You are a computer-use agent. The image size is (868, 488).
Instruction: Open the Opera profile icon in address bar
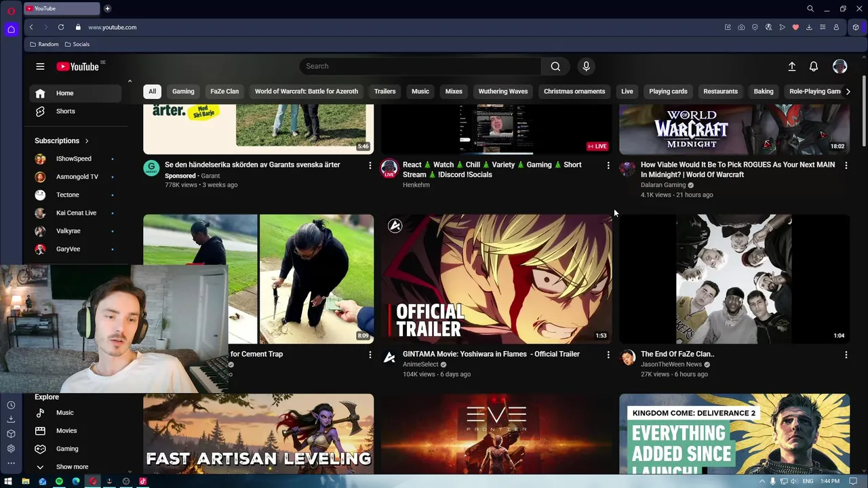tap(836, 27)
